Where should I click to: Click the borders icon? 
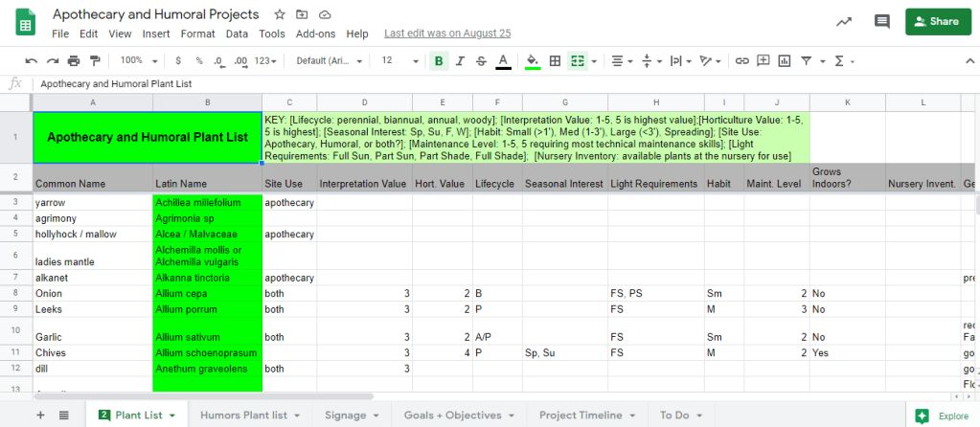[556, 60]
